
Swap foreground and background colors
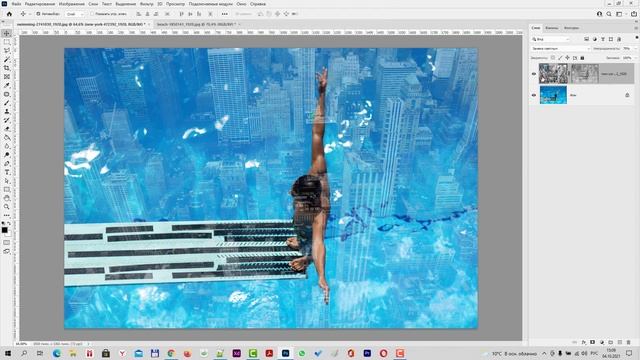click(x=9, y=224)
